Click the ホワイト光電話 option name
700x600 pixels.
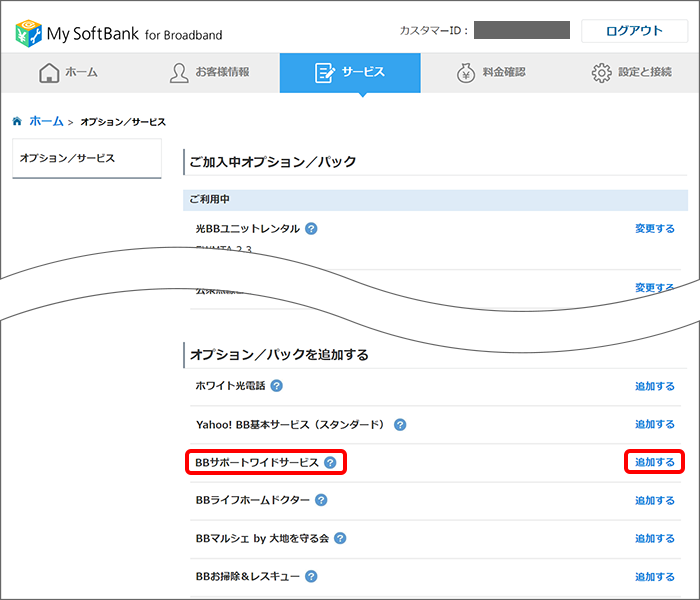230,386
